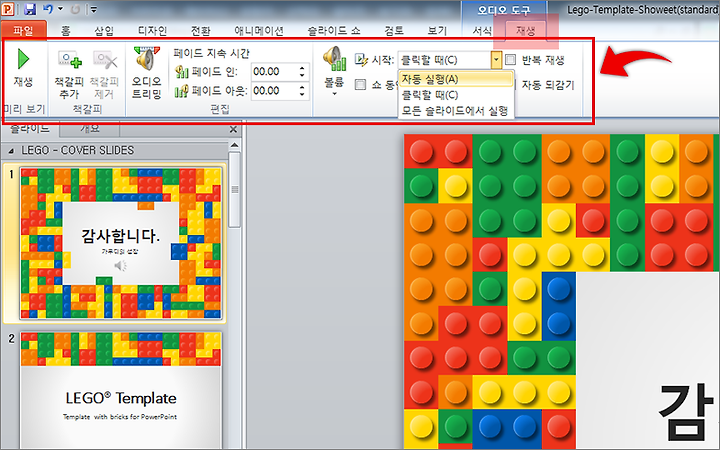The image size is (720, 450).
Task: Switch to the 애니메이션 ribbon tab
Action: coord(259,31)
